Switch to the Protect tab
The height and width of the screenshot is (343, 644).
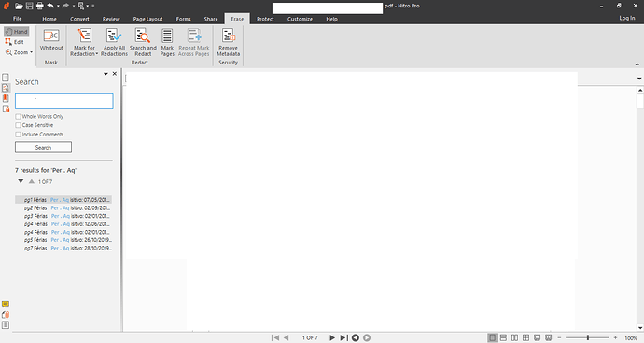[265, 19]
